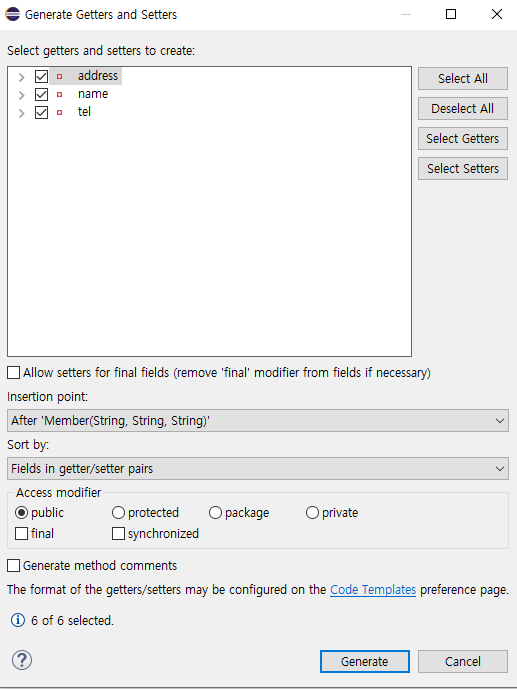Click Generate to create the methods
The width and height of the screenshot is (517, 689).
(365, 661)
